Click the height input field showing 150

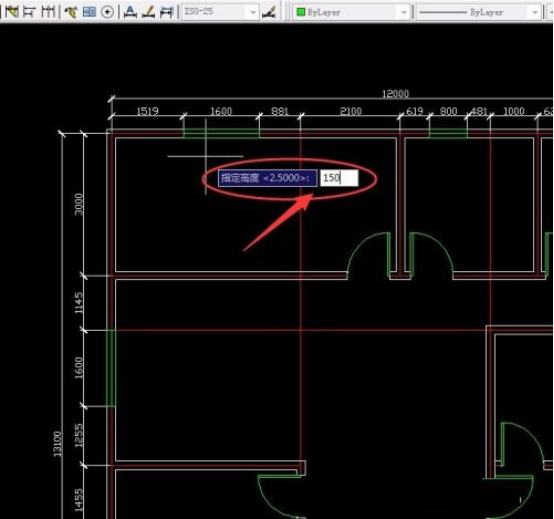click(x=339, y=178)
